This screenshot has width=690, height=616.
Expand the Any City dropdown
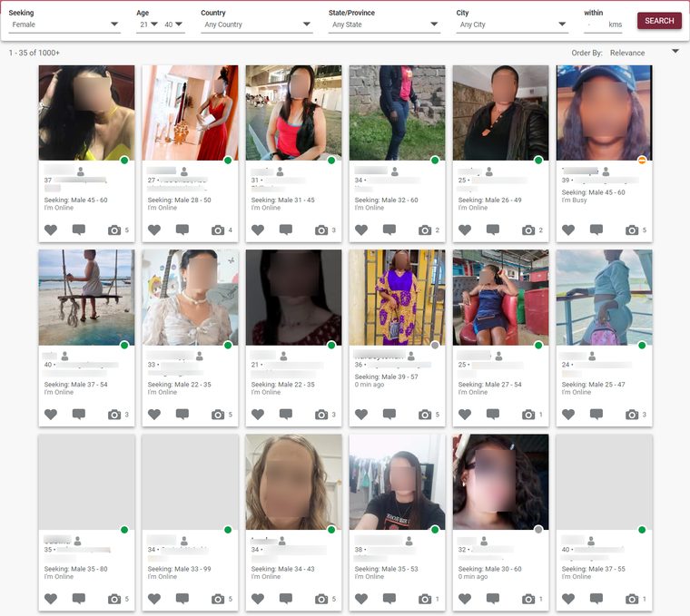pos(512,24)
